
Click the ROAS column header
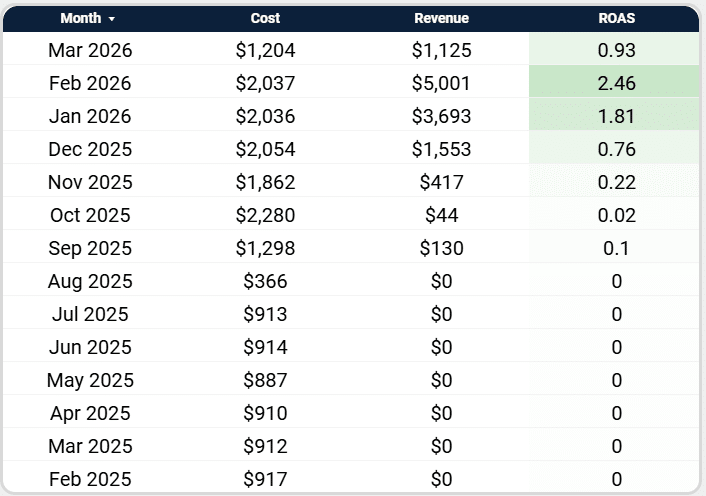616,18
